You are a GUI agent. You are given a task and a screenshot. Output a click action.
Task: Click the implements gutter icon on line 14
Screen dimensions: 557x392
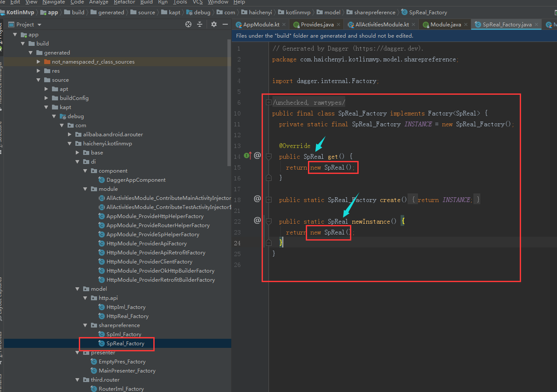(x=248, y=155)
